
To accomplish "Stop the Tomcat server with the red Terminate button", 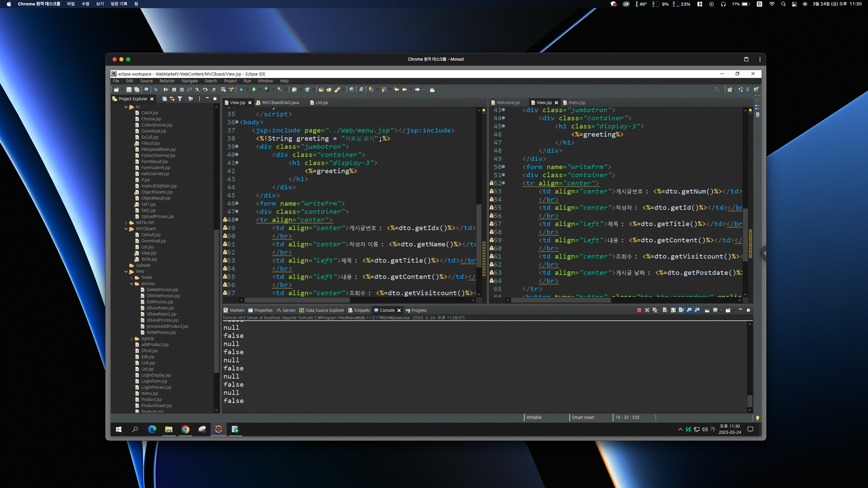I will (x=639, y=310).
